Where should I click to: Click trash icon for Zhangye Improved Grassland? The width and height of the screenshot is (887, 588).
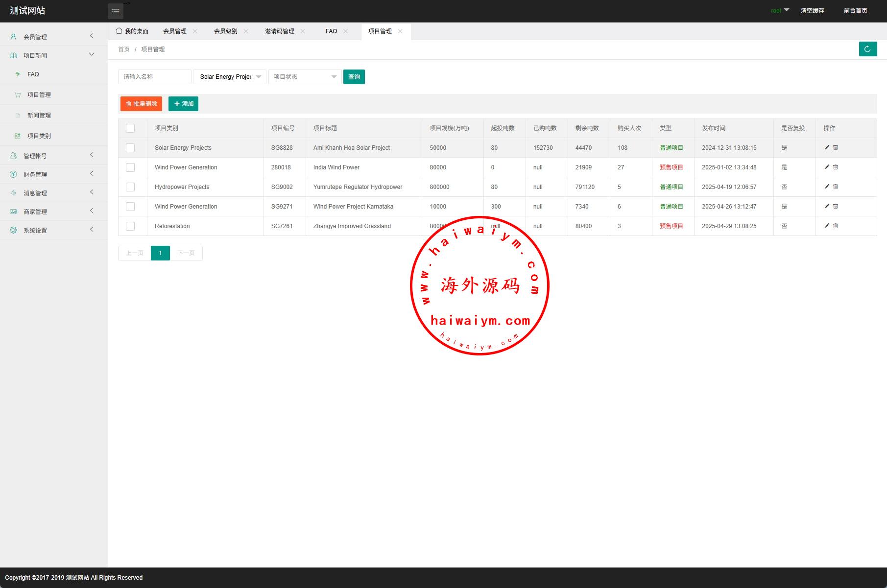836,226
